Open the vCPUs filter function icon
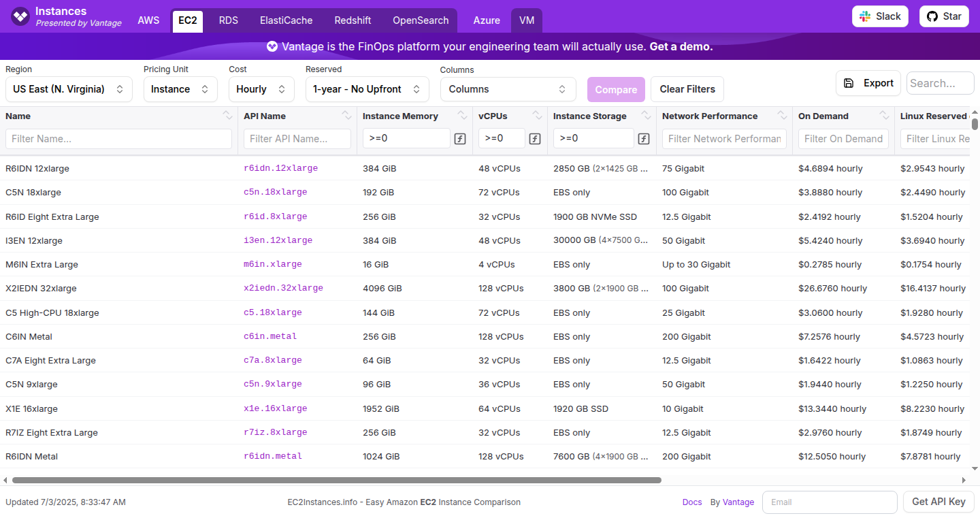The height and width of the screenshot is (518, 980). coord(535,139)
